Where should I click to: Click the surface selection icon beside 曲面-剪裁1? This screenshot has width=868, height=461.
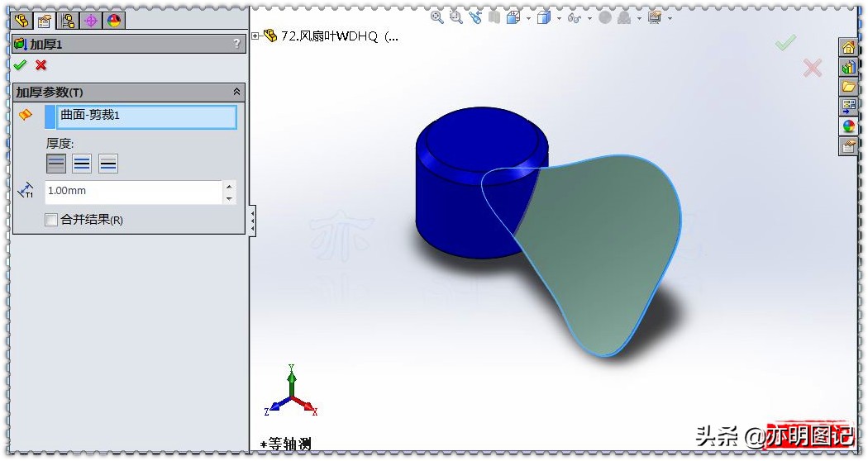click(26, 115)
